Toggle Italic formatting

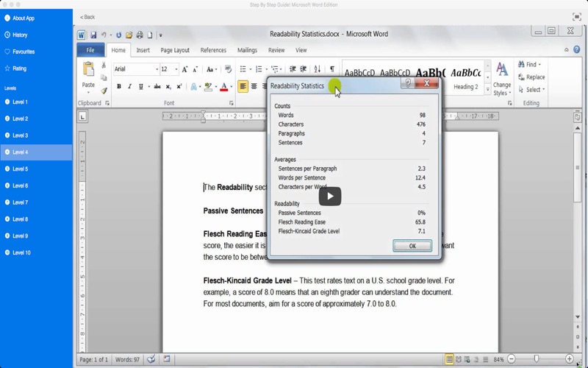[x=130, y=86]
